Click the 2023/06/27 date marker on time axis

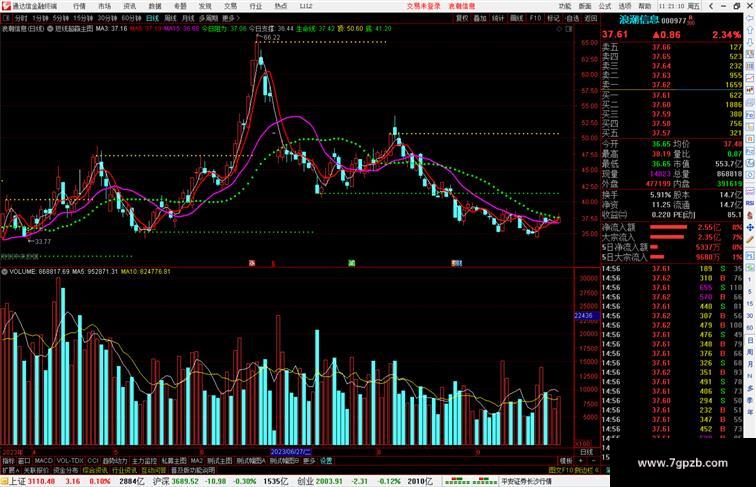click(291, 452)
